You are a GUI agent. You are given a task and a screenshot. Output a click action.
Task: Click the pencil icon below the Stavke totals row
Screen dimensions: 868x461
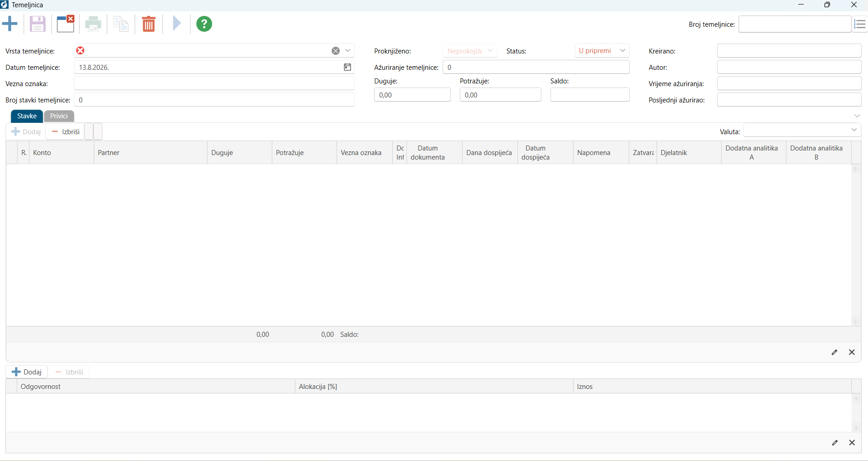834,352
